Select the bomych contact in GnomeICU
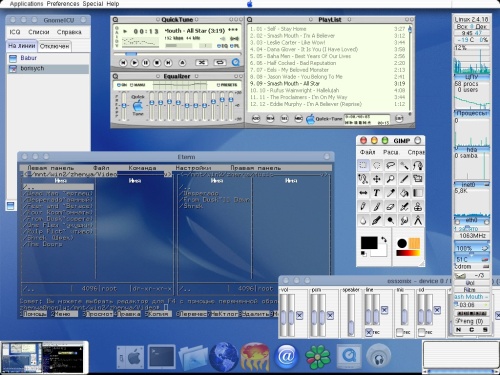Screen dimensions: 500x375 (48, 69)
